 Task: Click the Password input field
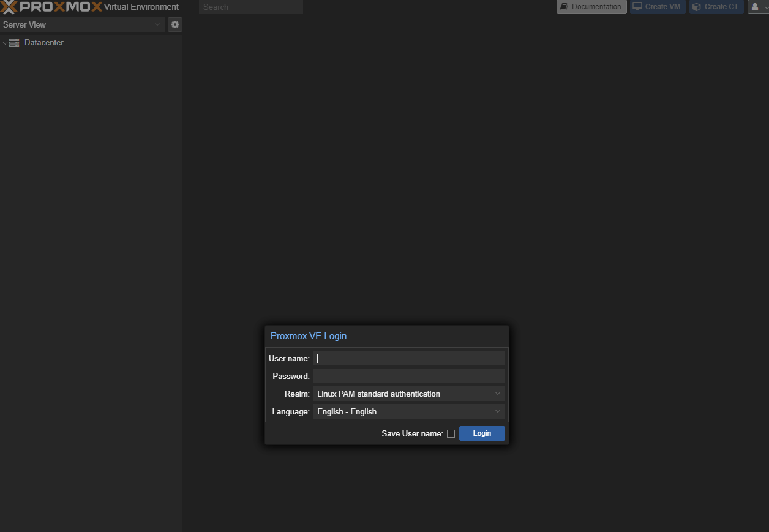click(409, 375)
